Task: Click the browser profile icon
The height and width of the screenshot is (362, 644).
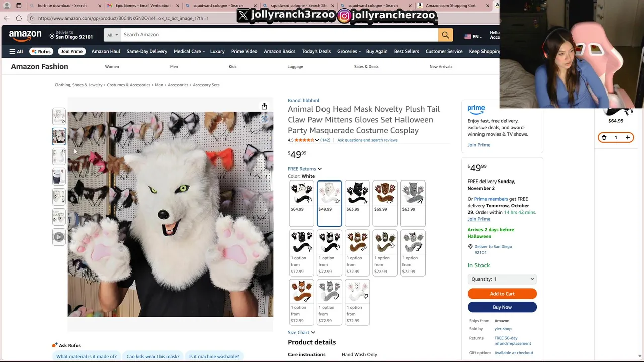Action: click(x=7, y=6)
